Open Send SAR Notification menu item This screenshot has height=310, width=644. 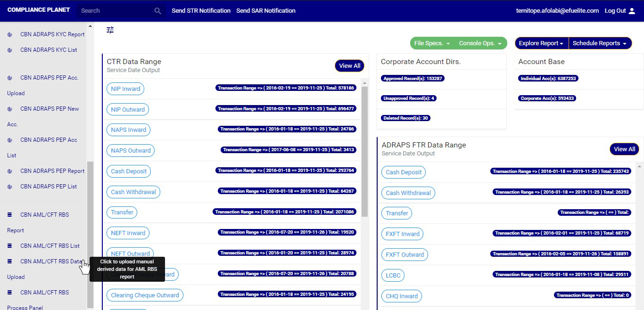tap(266, 10)
